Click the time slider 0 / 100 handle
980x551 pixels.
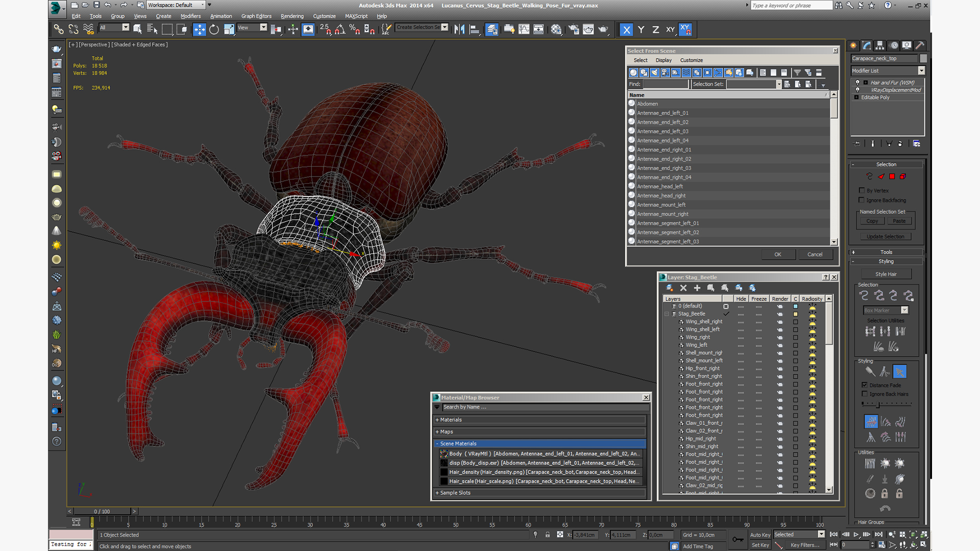coord(102,511)
